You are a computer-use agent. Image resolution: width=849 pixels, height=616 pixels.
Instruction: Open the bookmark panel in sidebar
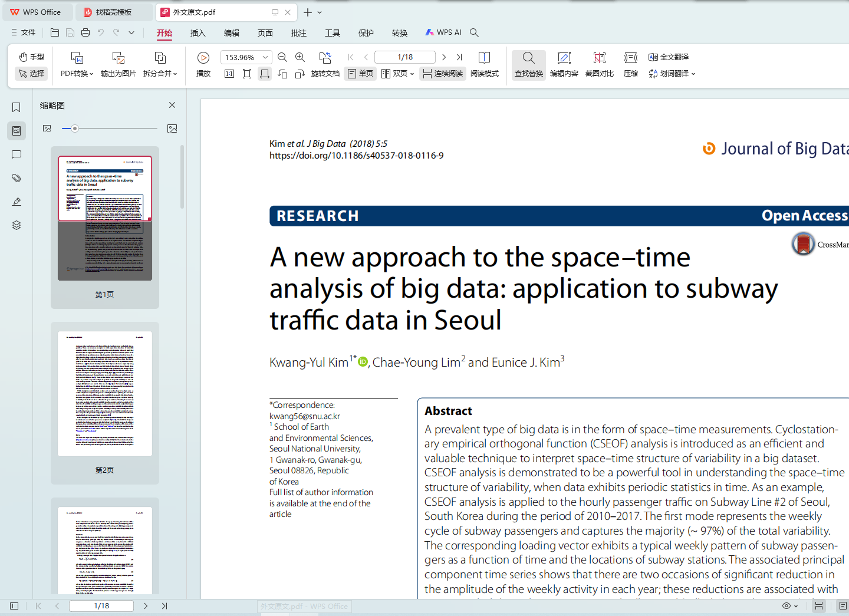point(17,107)
